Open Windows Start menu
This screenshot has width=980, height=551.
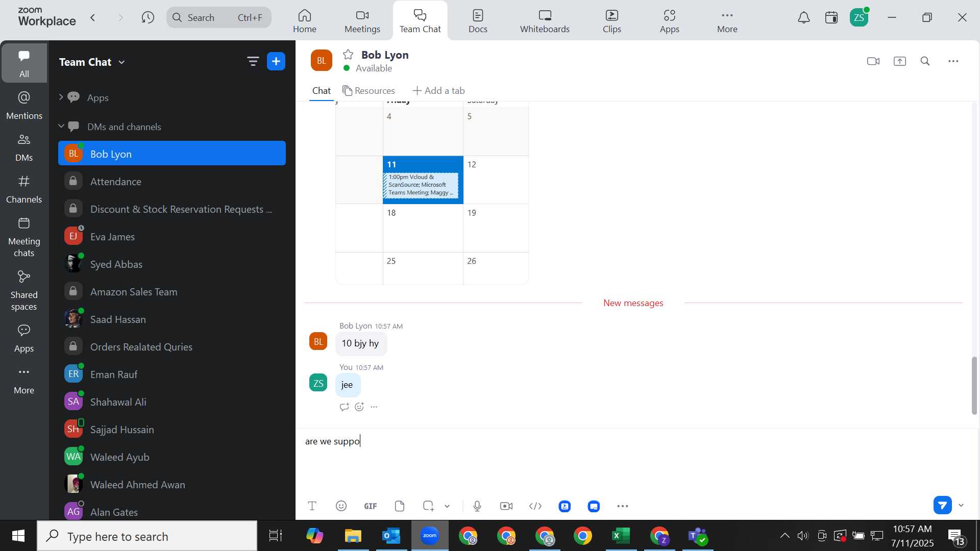[x=18, y=536]
